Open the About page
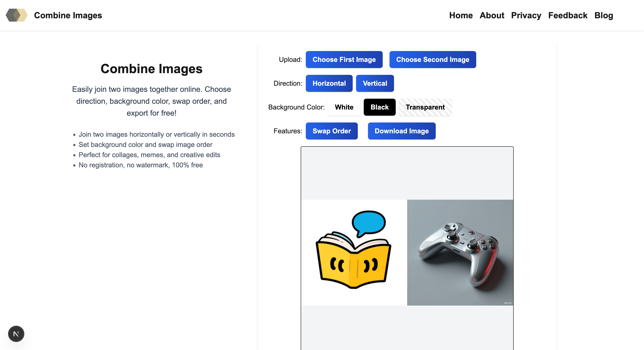644x350 pixels. [x=492, y=15]
